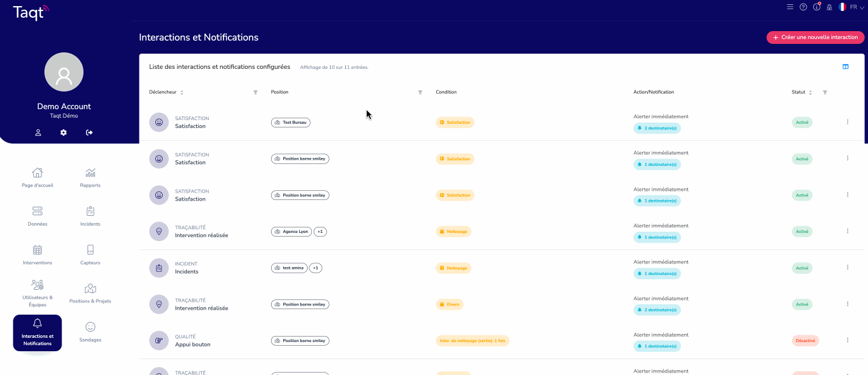The width and height of the screenshot is (868, 375).
Task: Click the 1 destinataire(s) badge in Appui bouton row
Action: 657,346
